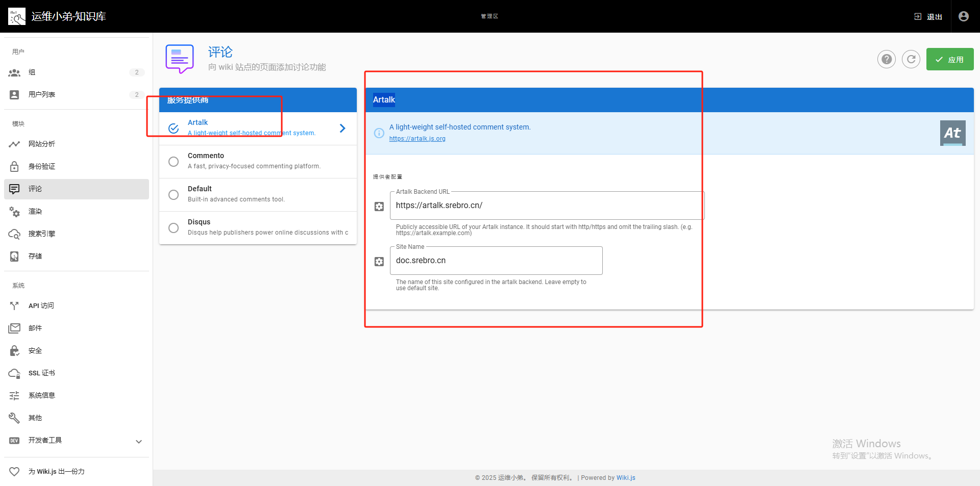Select the Disqus provider radio
The image size is (980, 486).
click(x=174, y=228)
